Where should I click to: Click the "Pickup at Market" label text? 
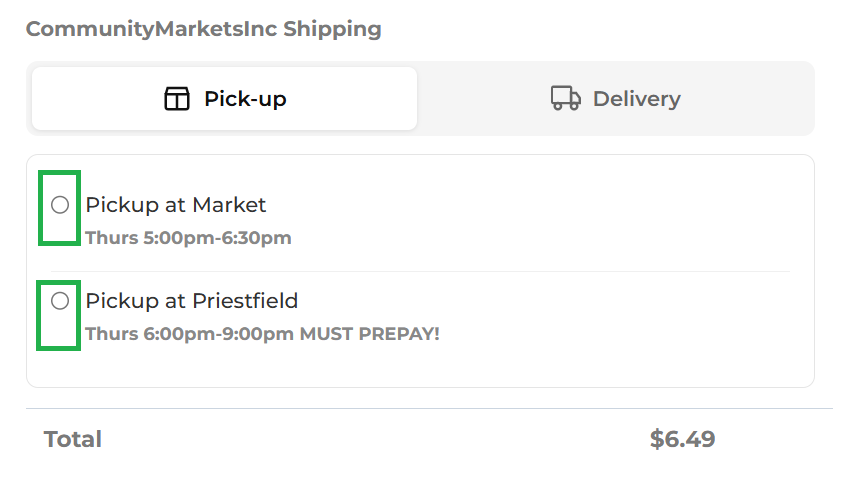click(x=176, y=205)
